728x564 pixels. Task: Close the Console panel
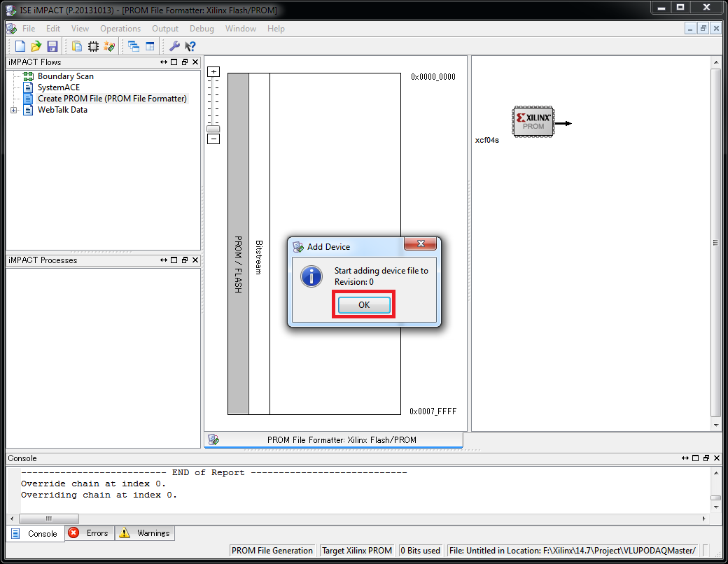point(717,458)
